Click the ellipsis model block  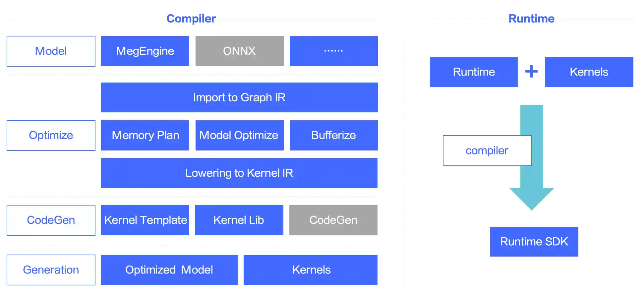click(x=333, y=51)
